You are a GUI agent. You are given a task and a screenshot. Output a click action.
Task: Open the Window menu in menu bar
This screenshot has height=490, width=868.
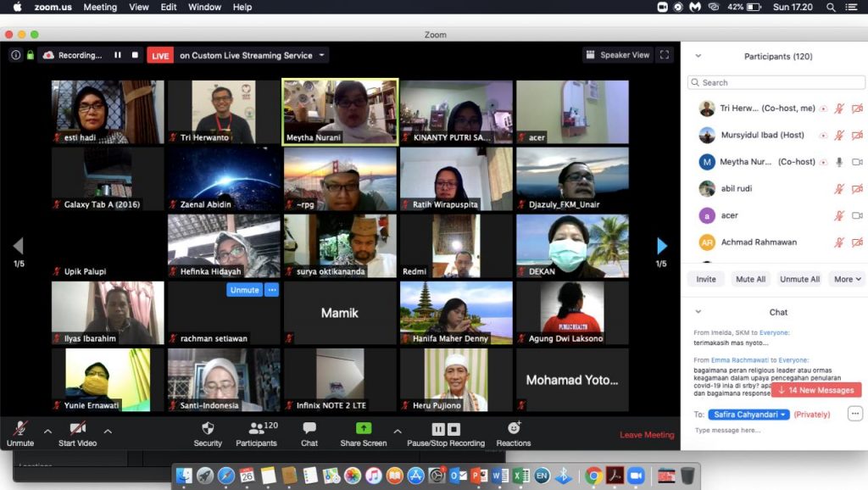coord(204,7)
